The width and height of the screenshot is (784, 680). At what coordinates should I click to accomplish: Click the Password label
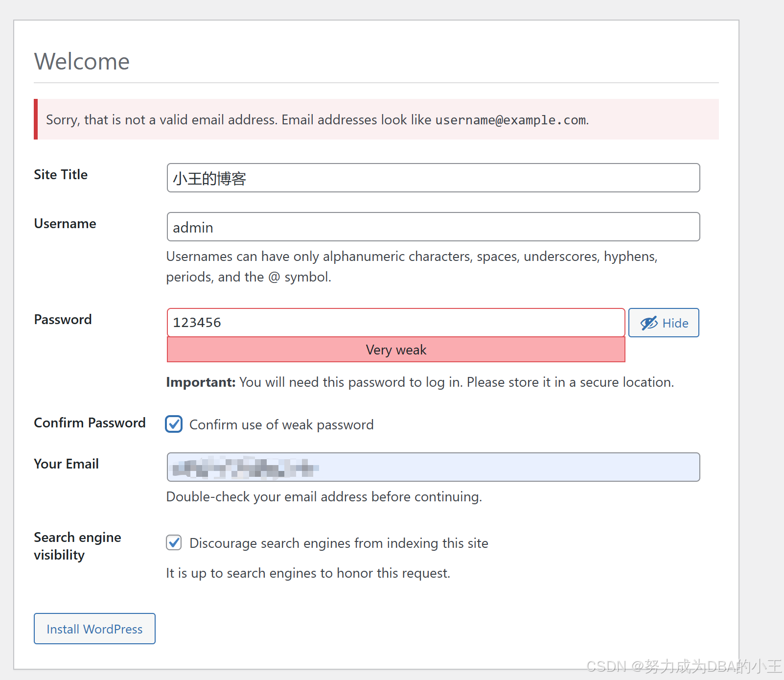click(x=63, y=319)
